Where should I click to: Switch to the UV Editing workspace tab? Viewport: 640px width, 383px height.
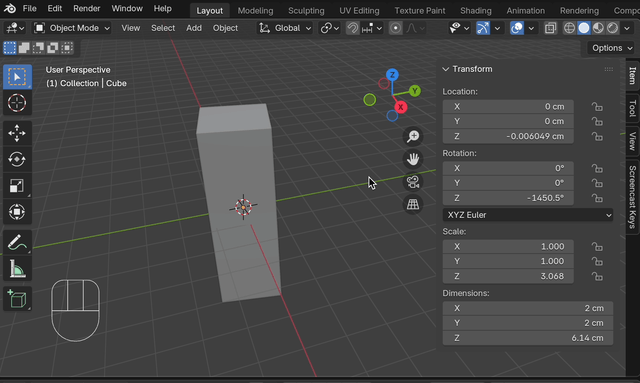359,11
